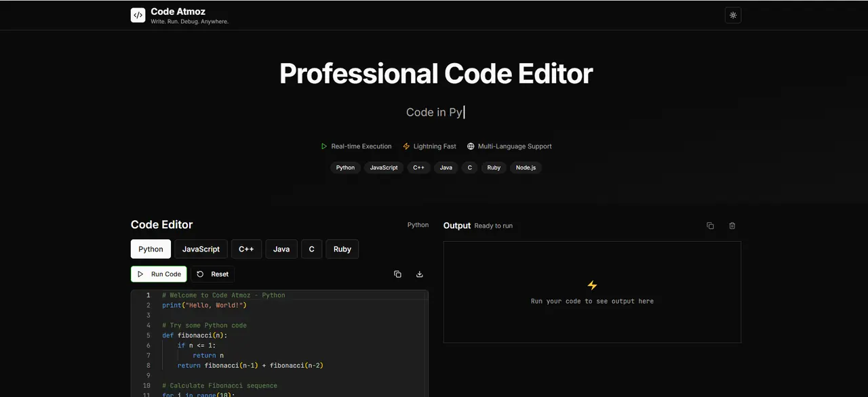
Task: Switch to the C++ language tab
Action: pyautogui.click(x=246, y=249)
